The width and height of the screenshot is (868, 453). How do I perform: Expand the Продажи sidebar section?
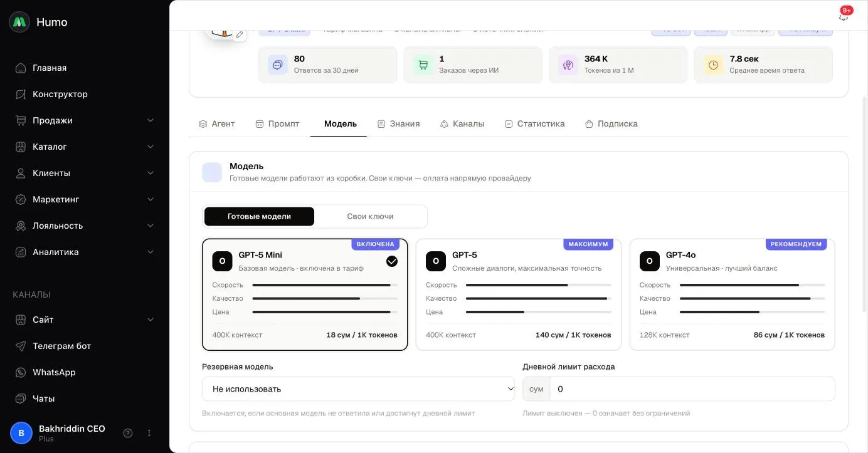tap(85, 120)
